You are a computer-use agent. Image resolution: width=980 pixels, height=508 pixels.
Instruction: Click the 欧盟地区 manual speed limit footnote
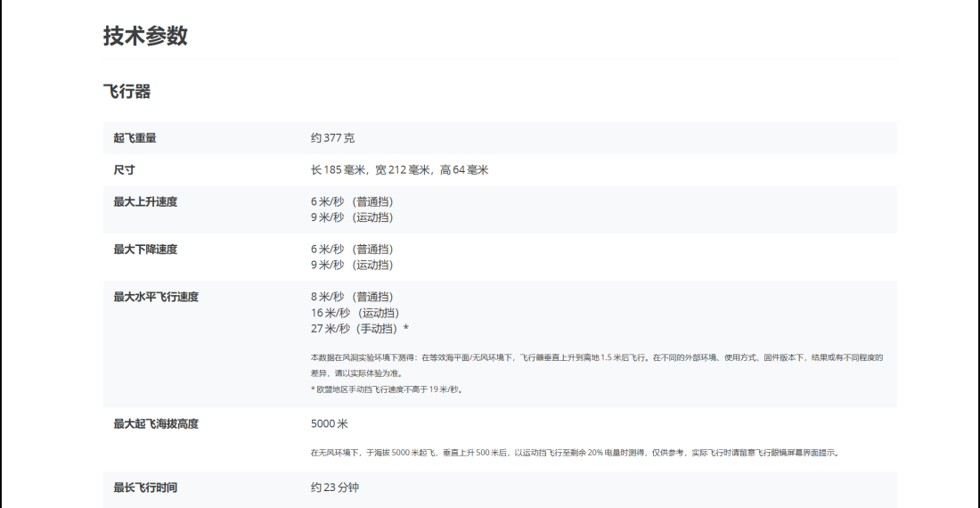coord(387,389)
